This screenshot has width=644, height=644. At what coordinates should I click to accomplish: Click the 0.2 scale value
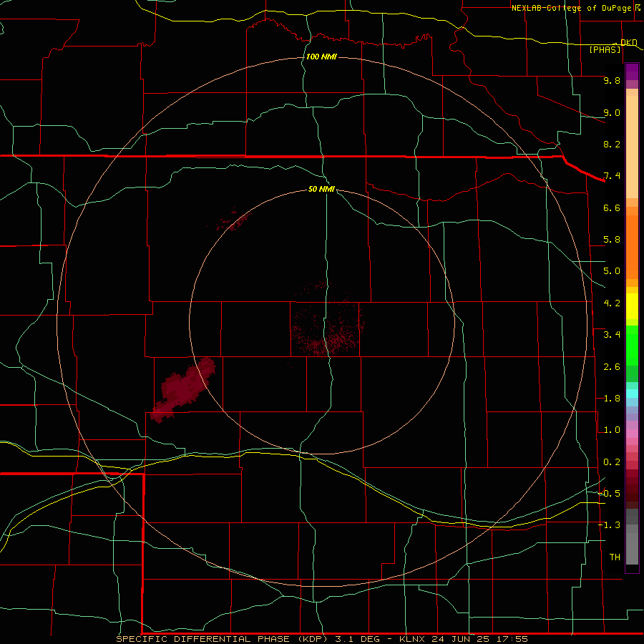tap(612, 462)
